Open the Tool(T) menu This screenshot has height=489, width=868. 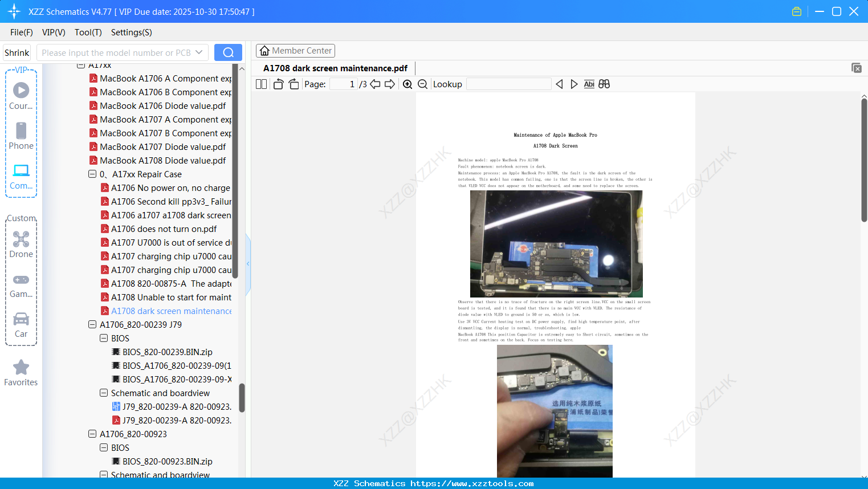click(x=88, y=32)
